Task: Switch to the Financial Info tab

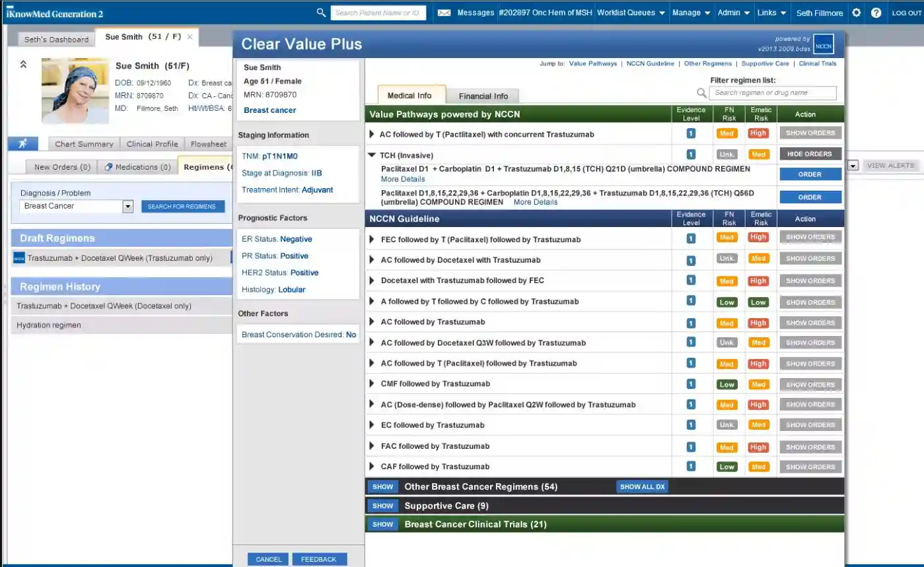Action: pos(483,96)
